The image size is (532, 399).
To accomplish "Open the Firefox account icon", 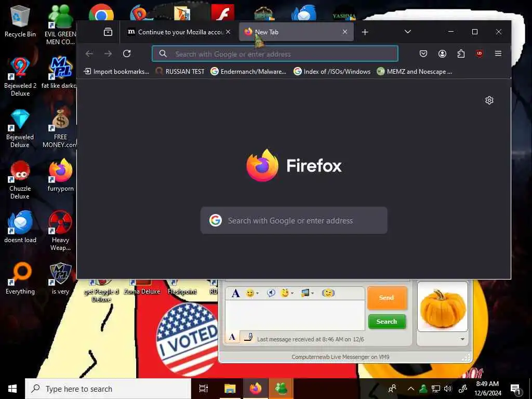I will pos(442,54).
